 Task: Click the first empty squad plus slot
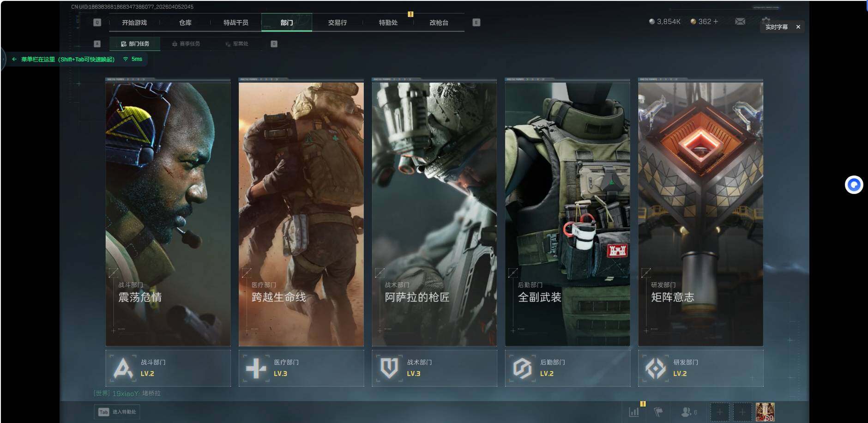720,411
